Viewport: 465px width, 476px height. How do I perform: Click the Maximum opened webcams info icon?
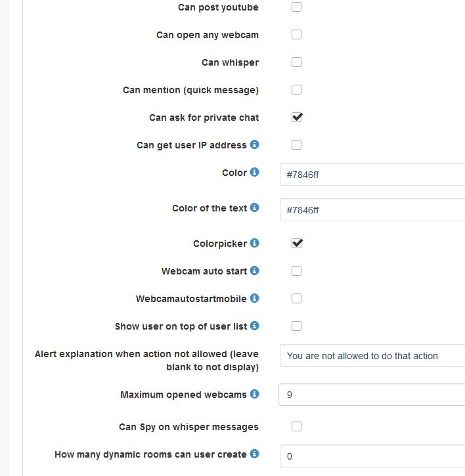pos(255,394)
